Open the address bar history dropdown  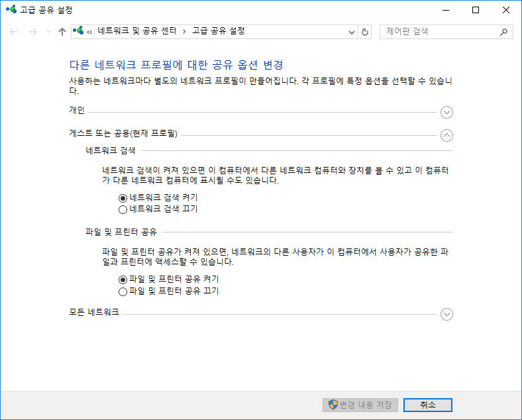(x=352, y=32)
